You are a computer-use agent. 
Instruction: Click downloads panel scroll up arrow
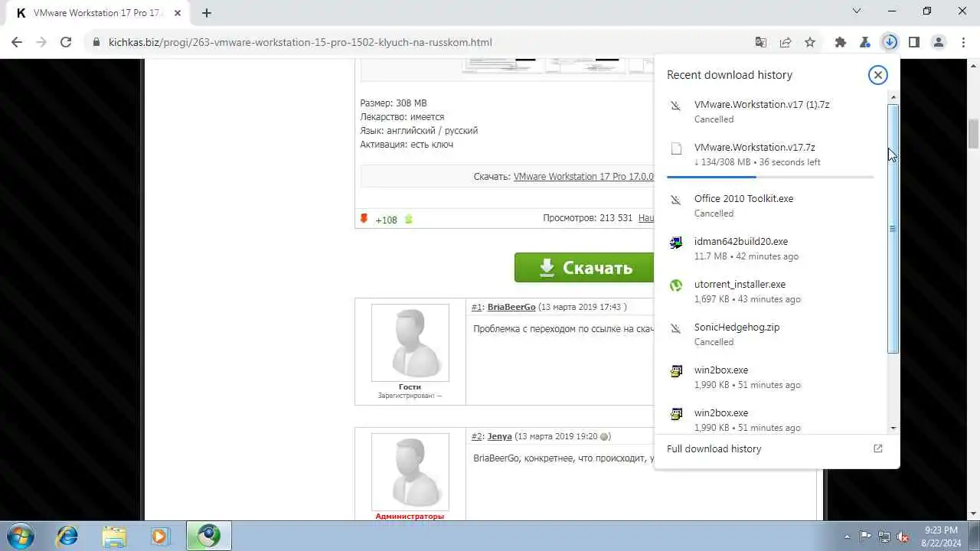point(893,98)
